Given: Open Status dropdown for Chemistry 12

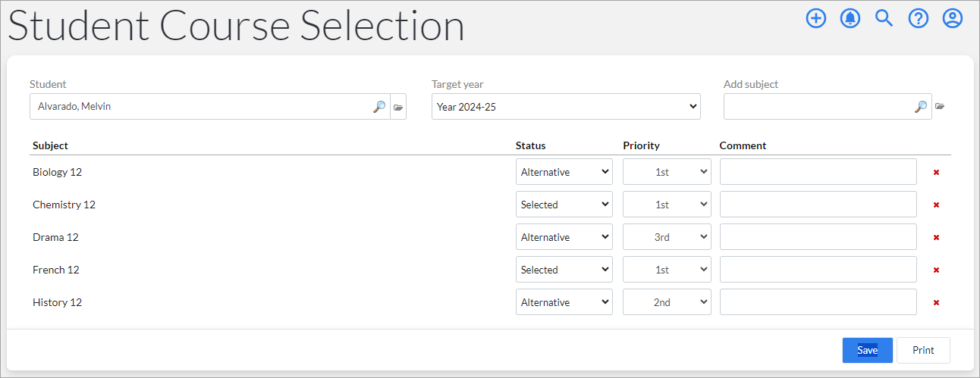Looking at the screenshot, I should coord(564,205).
